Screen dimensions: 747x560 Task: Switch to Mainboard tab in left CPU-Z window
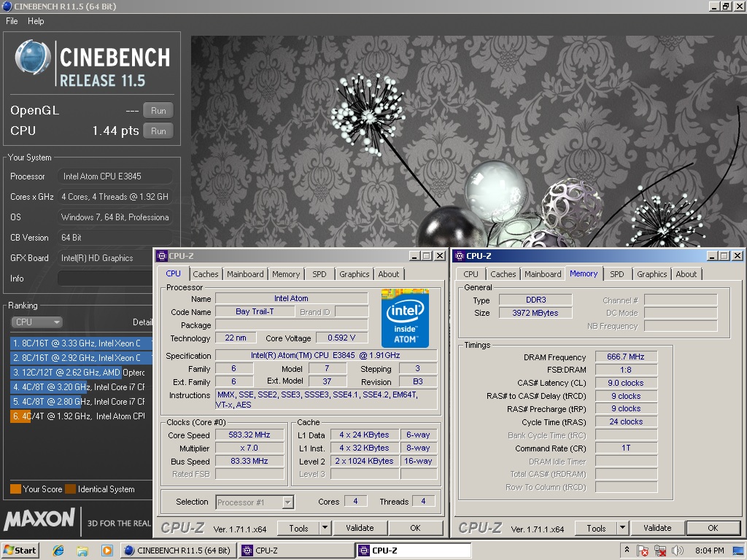[245, 274]
